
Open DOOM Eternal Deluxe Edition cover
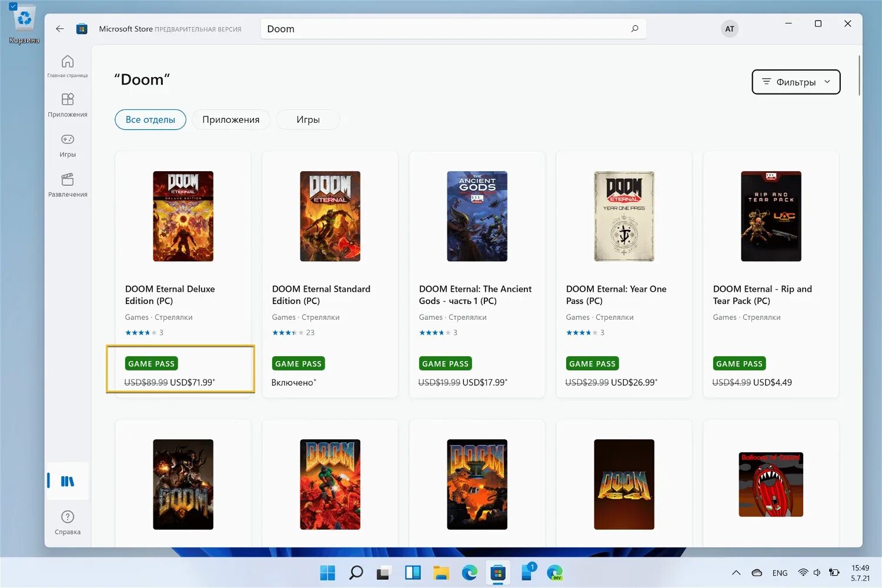click(x=183, y=216)
